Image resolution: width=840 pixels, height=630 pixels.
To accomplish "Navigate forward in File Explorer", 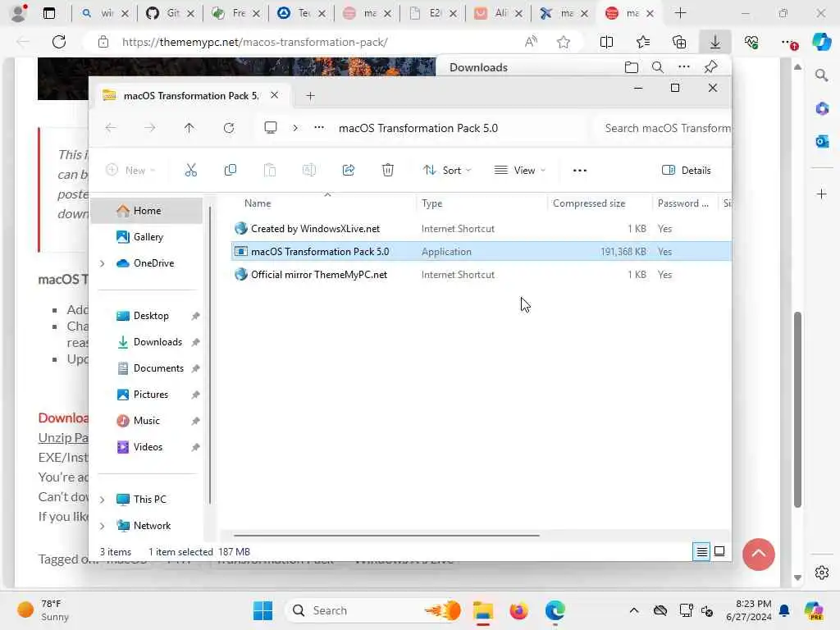I will pyautogui.click(x=150, y=128).
